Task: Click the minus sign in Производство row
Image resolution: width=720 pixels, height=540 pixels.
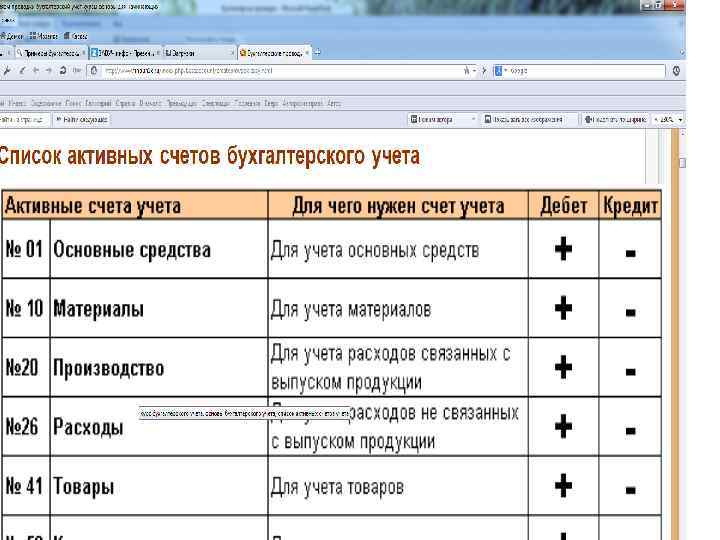Action: click(630, 371)
